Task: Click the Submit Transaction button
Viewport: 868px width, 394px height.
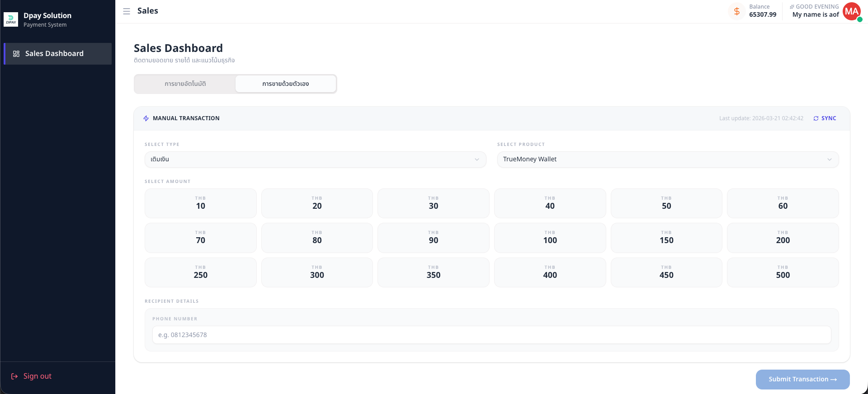Action: coord(802,380)
